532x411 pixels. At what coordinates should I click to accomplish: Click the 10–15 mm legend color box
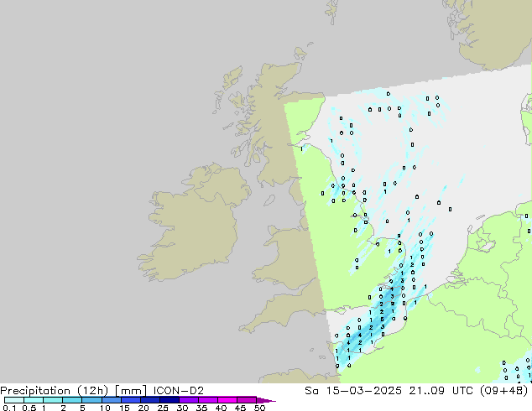point(112,400)
